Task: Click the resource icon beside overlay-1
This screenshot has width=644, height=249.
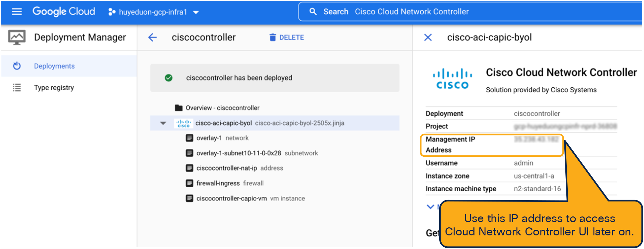Action: coord(189,138)
